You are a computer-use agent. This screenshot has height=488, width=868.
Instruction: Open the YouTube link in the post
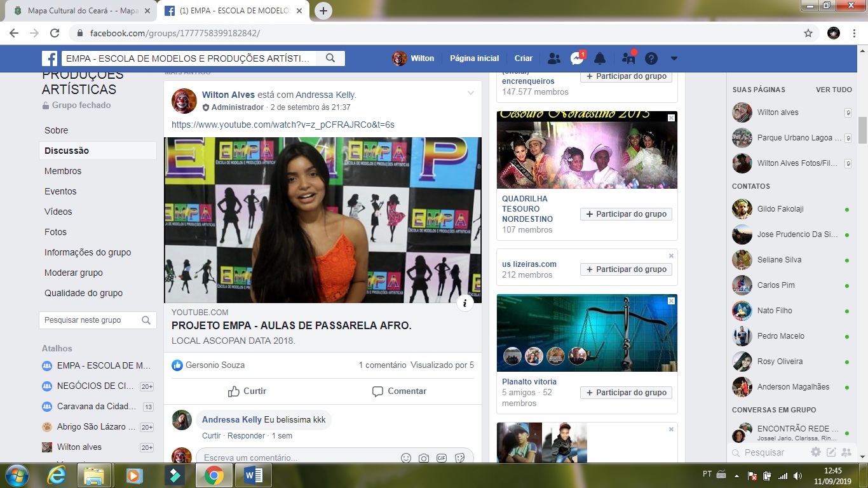[x=283, y=125]
